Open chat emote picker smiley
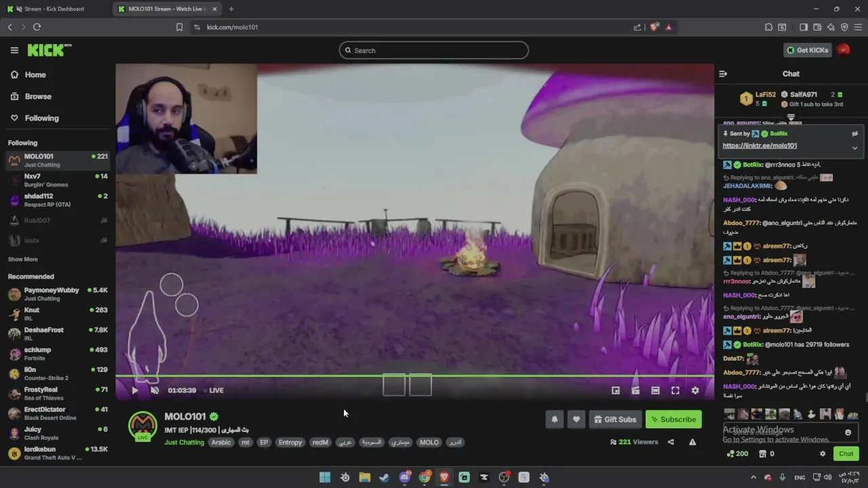The image size is (868, 488). [x=848, y=432]
